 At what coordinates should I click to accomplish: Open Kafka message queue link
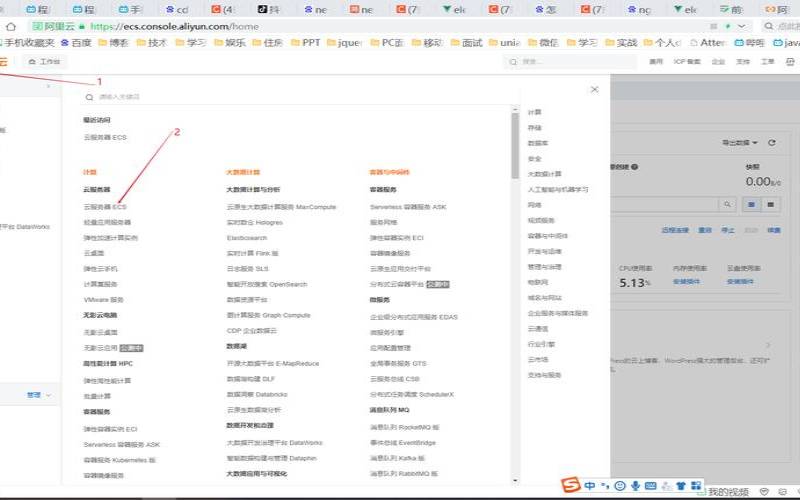[x=397, y=458]
